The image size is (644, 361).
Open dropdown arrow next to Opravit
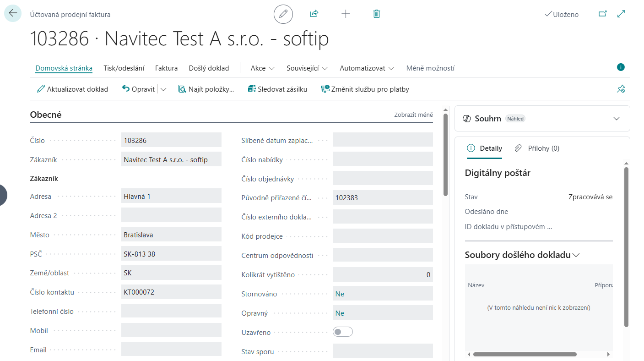point(163,89)
